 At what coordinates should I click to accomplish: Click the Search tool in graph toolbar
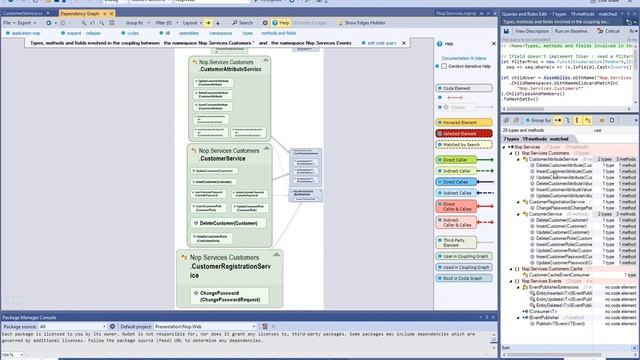(x=242, y=23)
